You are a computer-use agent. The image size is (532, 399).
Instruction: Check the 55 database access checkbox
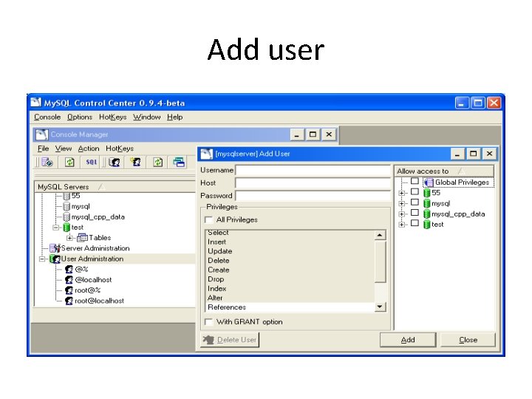coord(415,191)
